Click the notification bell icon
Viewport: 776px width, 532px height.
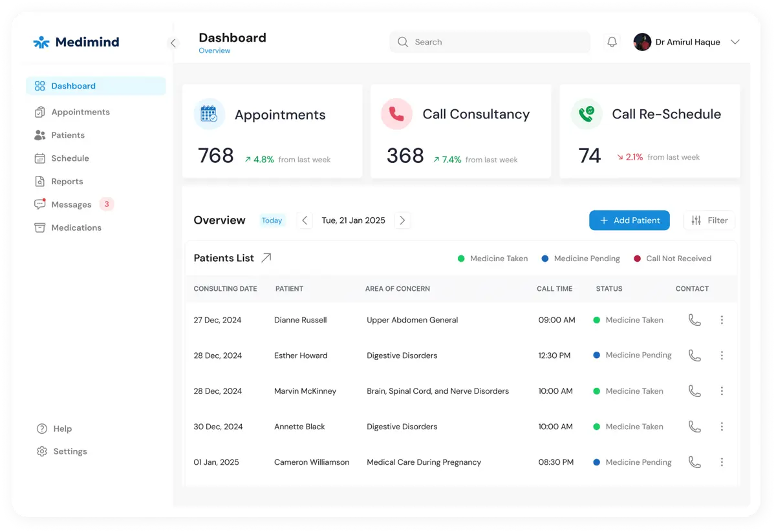tap(612, 42)
